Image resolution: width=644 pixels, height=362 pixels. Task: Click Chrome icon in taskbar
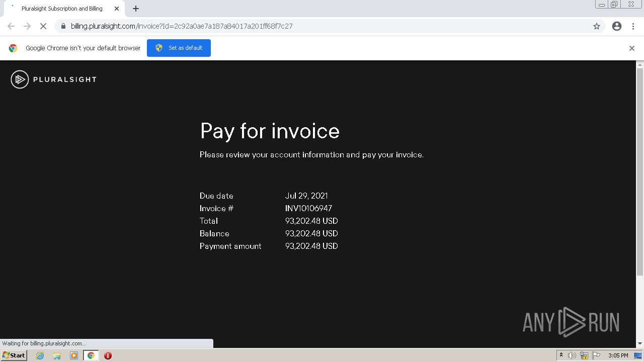click(x=91, y=355)
